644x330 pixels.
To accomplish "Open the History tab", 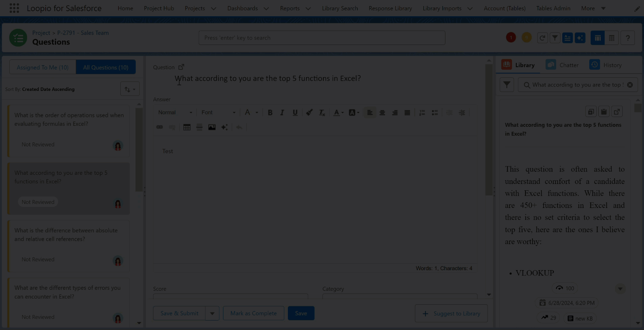I will click(x=606, y=65).
